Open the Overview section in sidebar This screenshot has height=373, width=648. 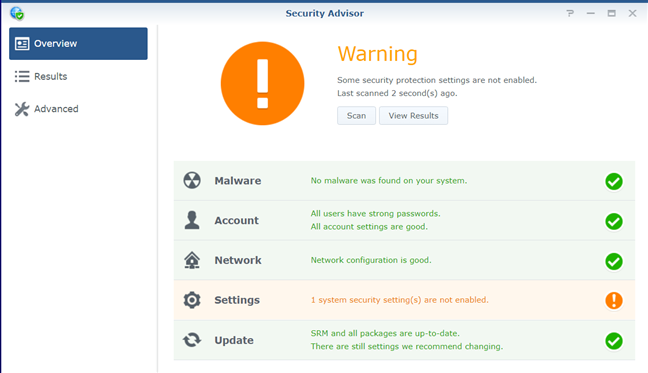coord(78,43)
